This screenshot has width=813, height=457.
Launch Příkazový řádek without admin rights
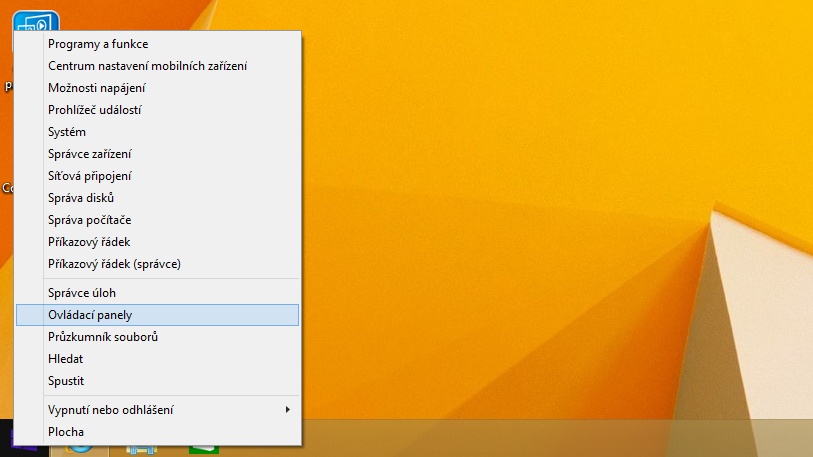point(89,242)
